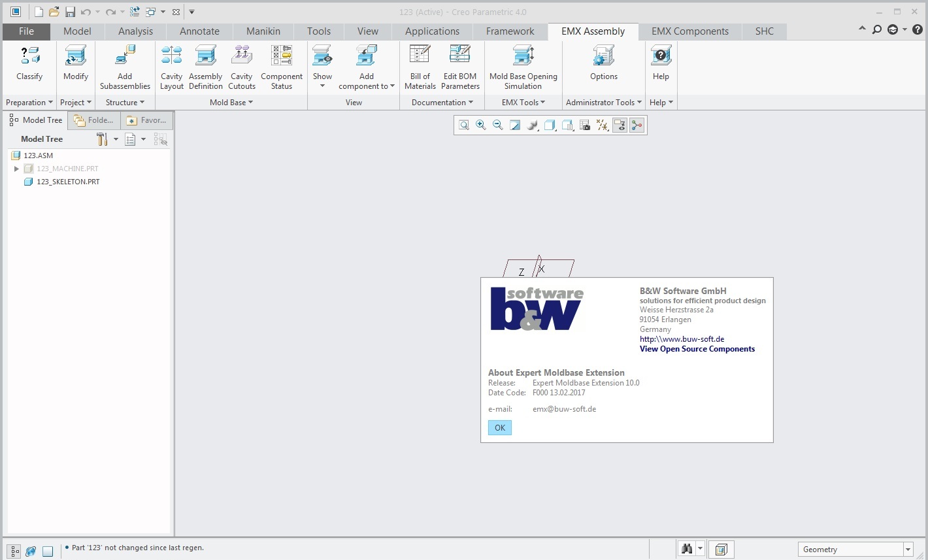Toggle Model Tree display in status bar

[14, 551]
